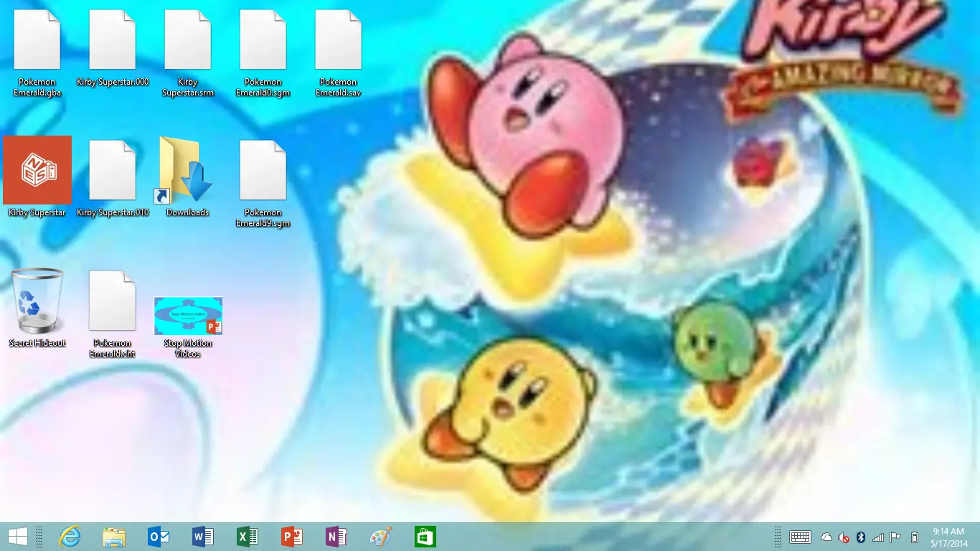The height and width of the screenshot is (551, 980).
Task: Click the 'Secret Hideout' label
Action: (37, 343)
